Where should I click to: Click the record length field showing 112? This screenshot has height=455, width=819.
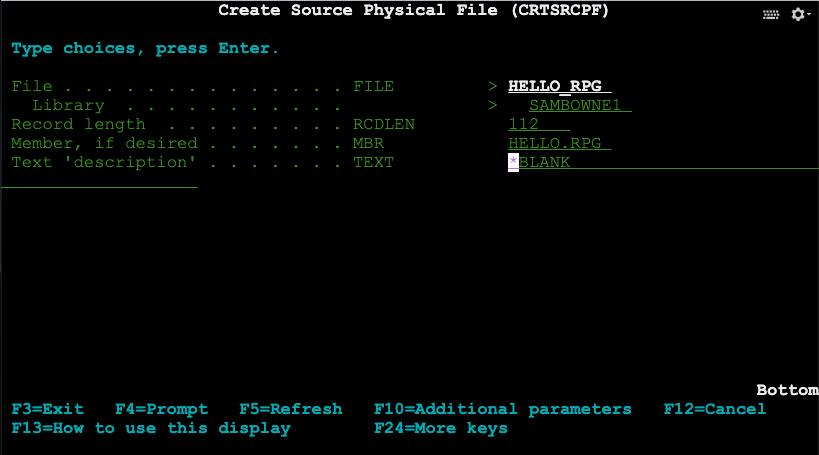(x=539, y=124)
